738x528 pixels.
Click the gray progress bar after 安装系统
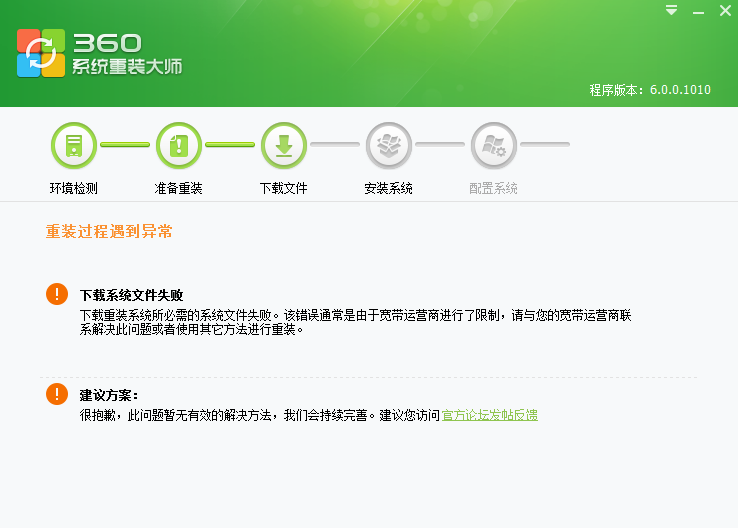tap(440, 144)
